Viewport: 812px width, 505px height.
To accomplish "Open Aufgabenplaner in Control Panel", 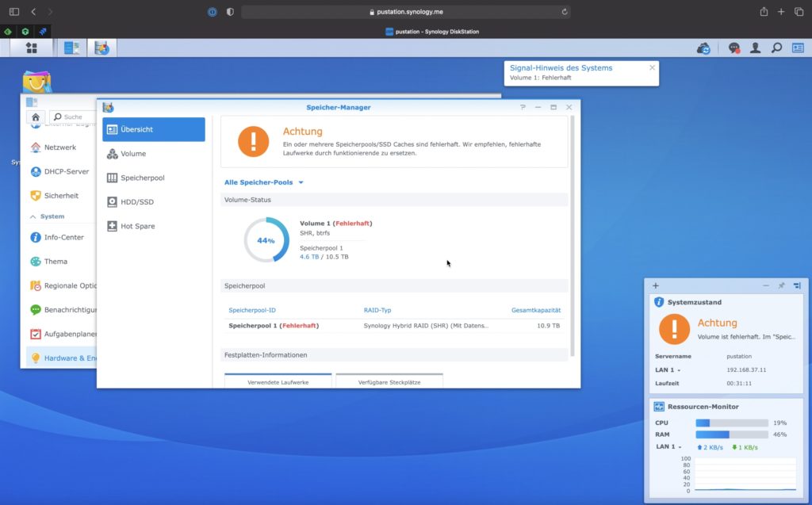I will [63, 334].
